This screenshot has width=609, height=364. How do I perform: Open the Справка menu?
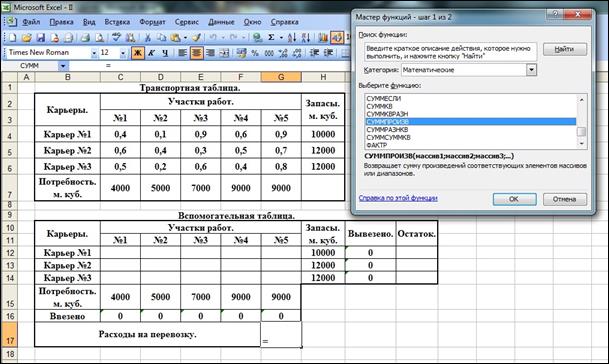point(284,22)
